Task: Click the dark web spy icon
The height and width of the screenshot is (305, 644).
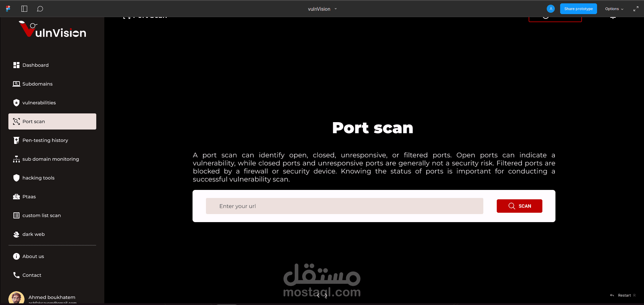Action: [16, 234]
